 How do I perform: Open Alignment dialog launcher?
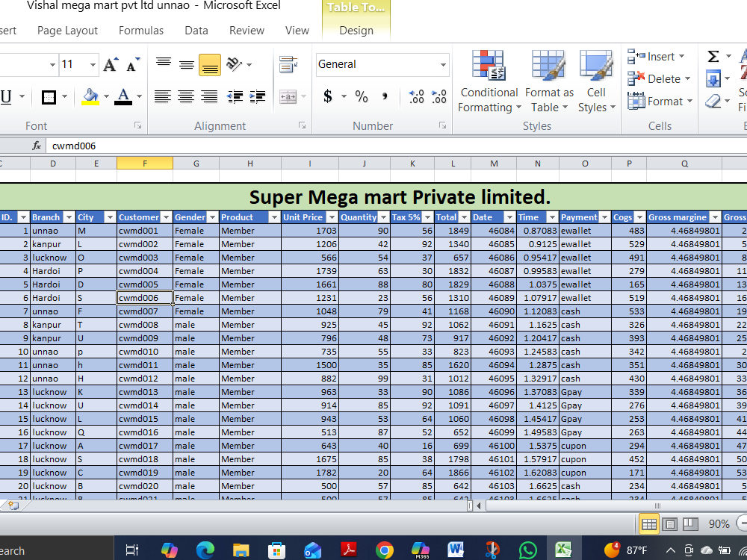pyautogui.click(x=302, y=125)
